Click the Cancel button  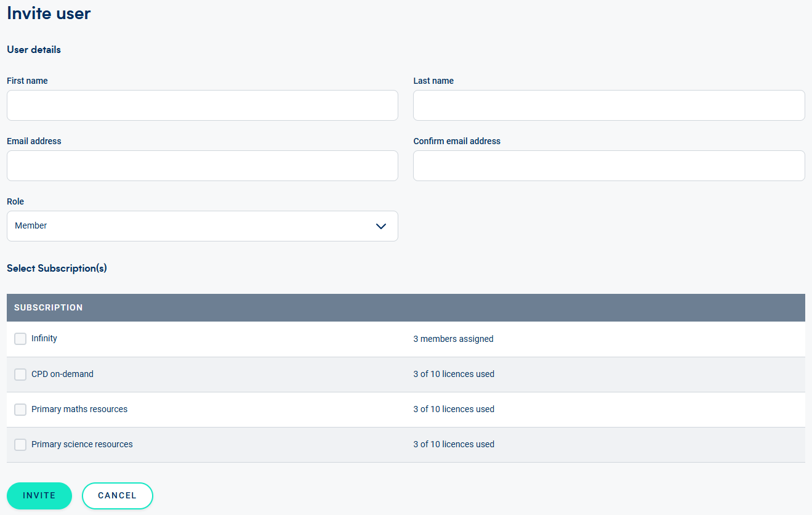tap(117, 495)
